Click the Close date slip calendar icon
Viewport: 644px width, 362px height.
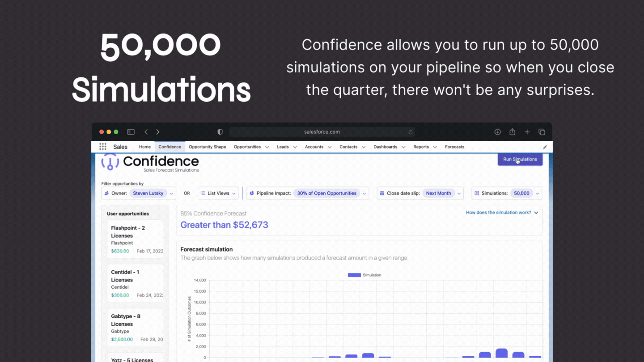click(x=382, y=193)
